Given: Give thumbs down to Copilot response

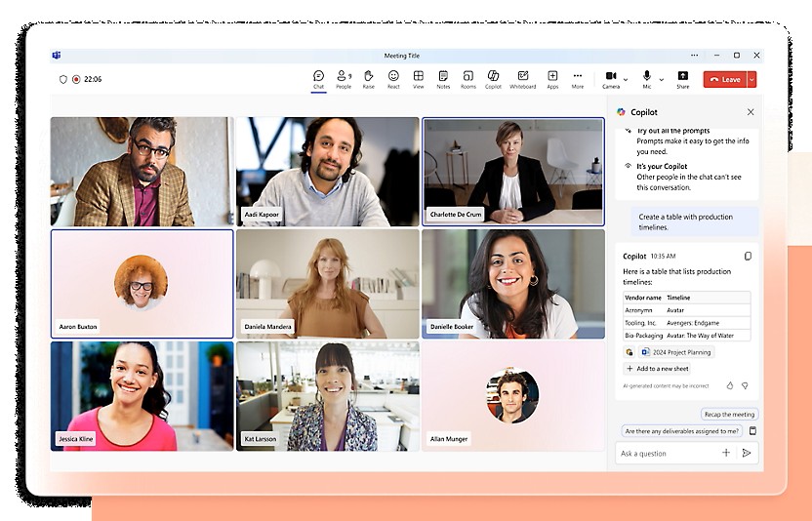Looking at the screenshot, I should [745, 385].
